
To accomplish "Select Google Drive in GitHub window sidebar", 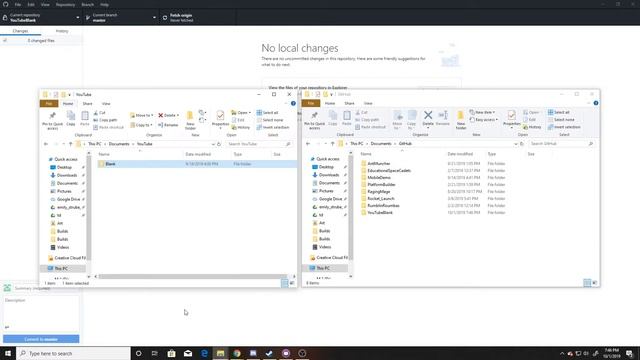I will pos(330,199).
